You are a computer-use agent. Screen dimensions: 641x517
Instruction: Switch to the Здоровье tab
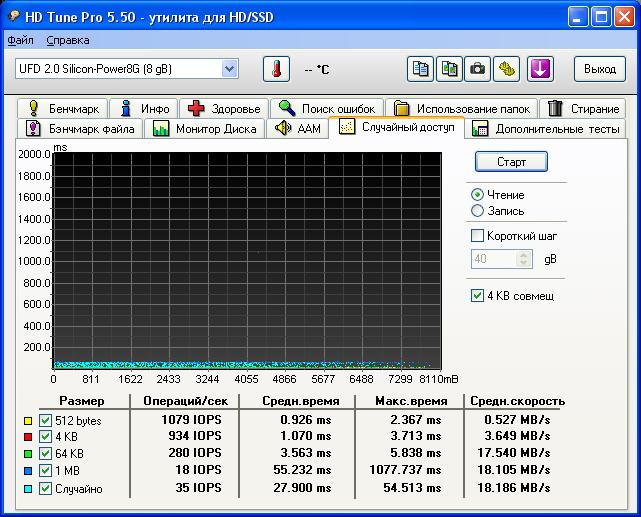pos(224,109)
